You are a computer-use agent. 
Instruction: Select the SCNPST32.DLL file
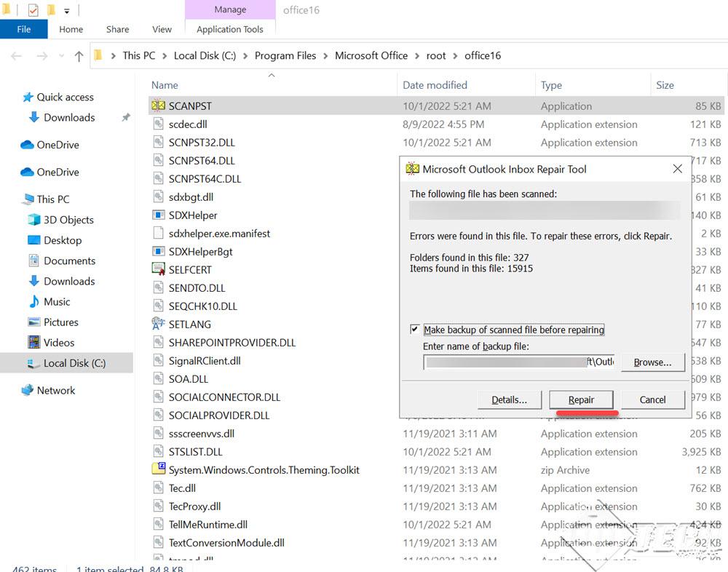202,142
